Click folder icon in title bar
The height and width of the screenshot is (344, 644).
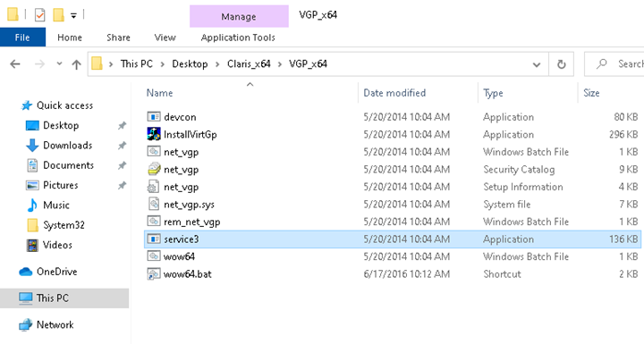pos(13,14)
